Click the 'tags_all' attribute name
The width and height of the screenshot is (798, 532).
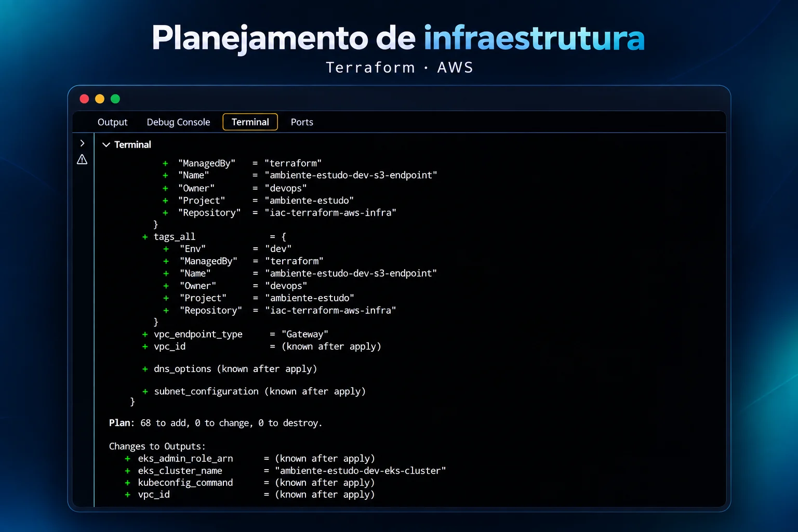[x=175, y=237]
